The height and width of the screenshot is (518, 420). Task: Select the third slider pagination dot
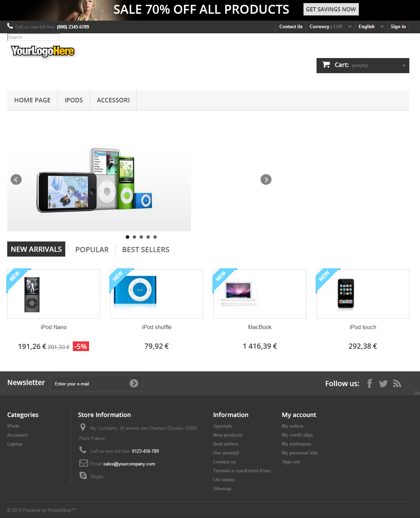pyautogui.click(x=141, y=237)
